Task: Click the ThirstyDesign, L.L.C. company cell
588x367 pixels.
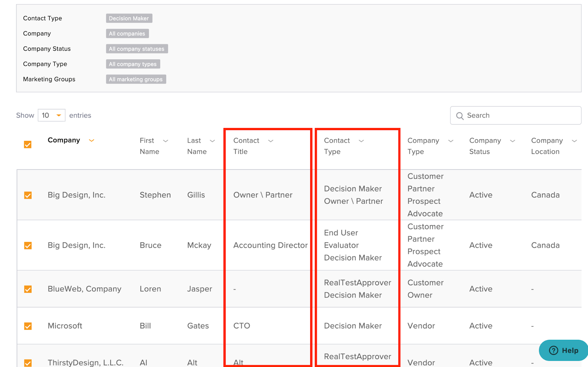Action: 86,363
